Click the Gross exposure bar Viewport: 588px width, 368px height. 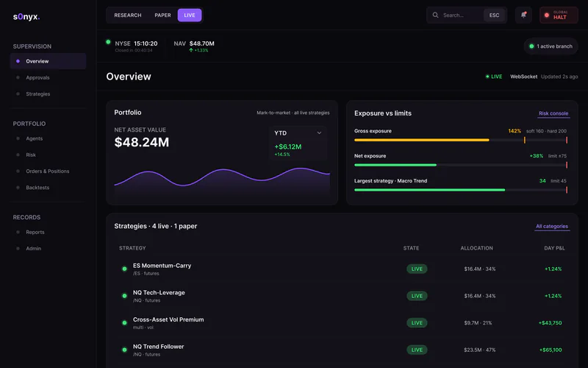[x=461, y=140]
